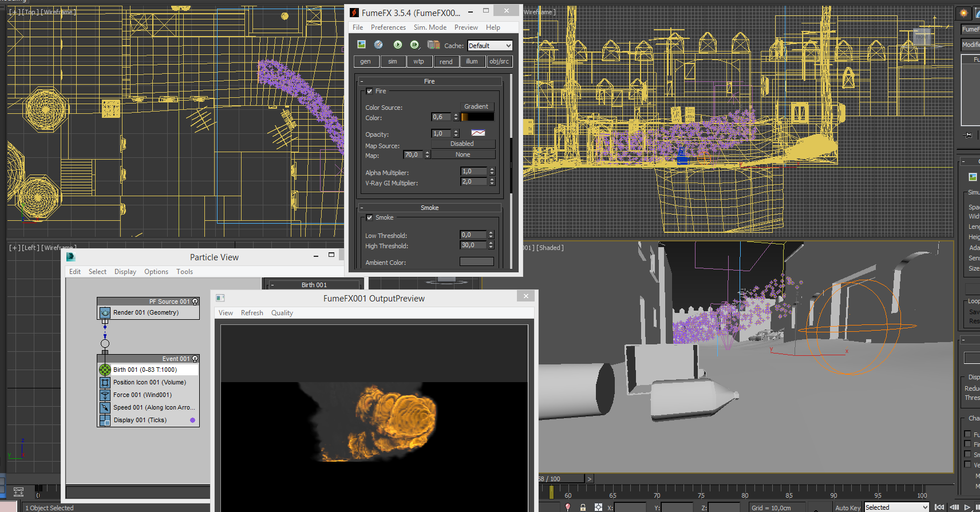
Task: Open the fire opacity curve editor icon
Action: coord(478,133)
